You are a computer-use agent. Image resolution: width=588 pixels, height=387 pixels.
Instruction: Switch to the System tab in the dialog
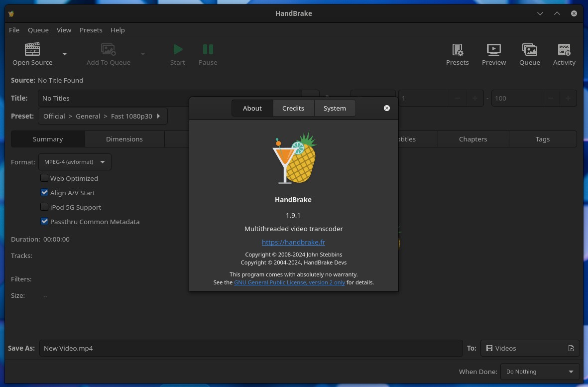[335, 109]
